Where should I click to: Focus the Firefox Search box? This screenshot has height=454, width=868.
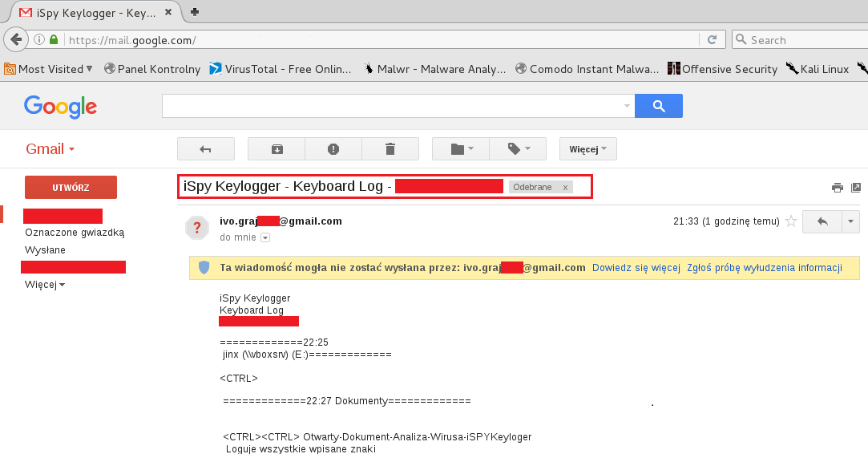(x=800, y=40)
